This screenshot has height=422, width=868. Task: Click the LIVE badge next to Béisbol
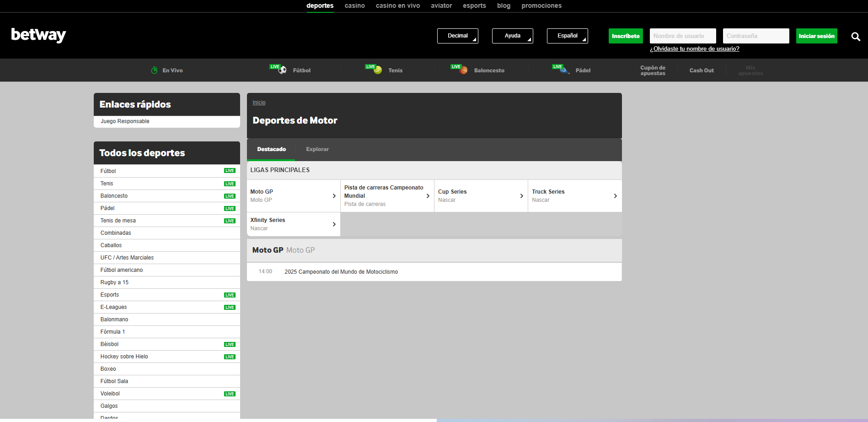pos(230,345)
